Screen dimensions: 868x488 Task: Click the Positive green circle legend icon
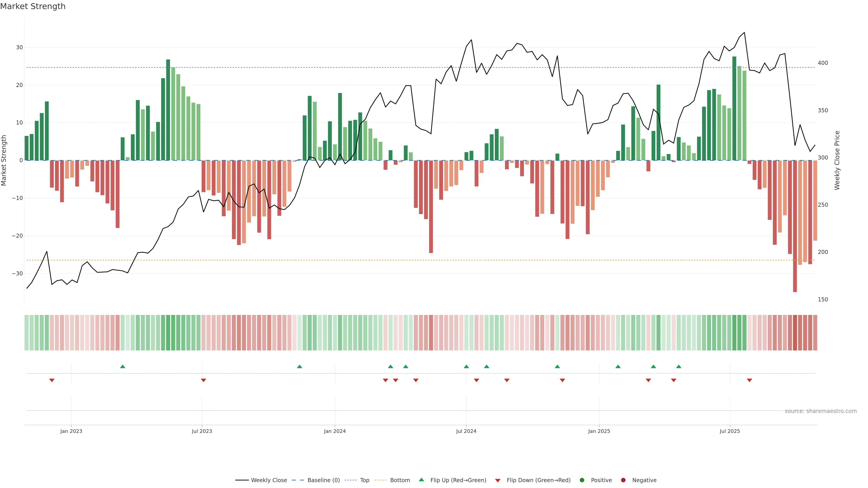tap(582, 480)
